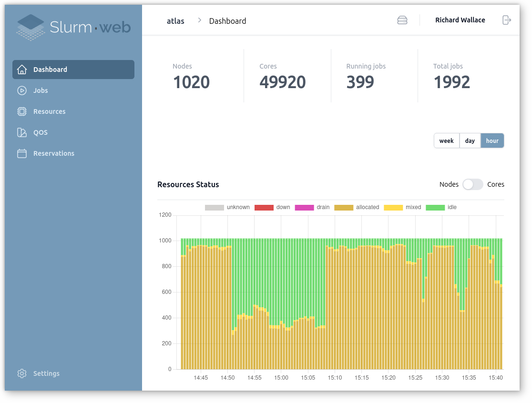532x403 pixels.
Task: Toggle the unknown legend swatch
Action: pyautogui.click(x=215, y=207)
